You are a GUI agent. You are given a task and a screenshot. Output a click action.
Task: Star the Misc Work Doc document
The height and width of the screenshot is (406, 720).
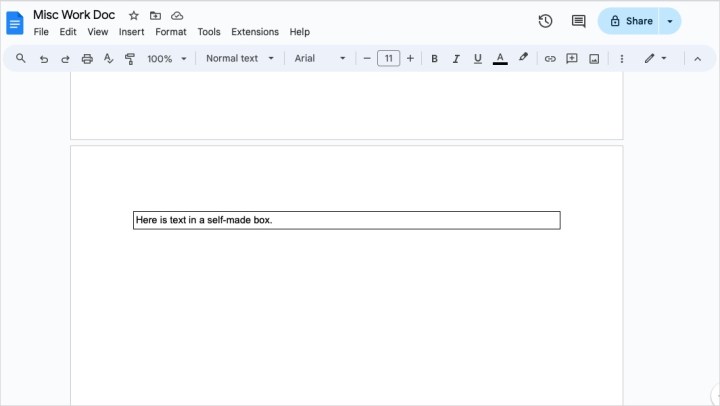coord(133,16)
